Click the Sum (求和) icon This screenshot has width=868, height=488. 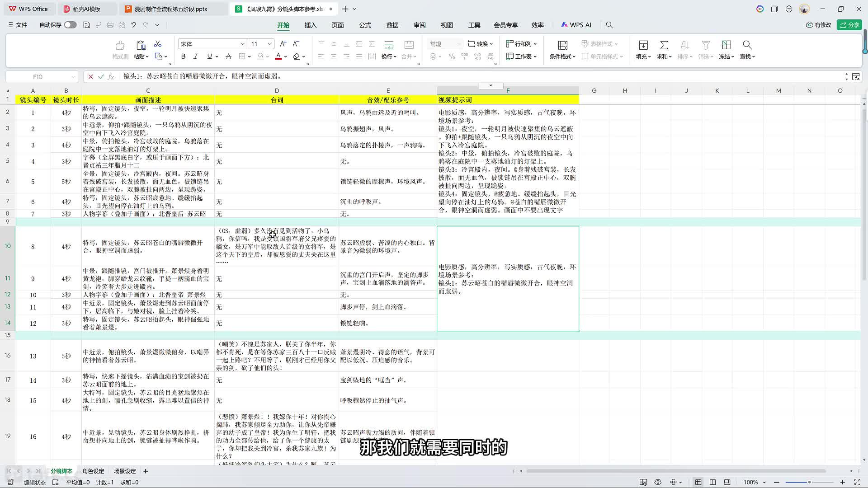point(664,45)
